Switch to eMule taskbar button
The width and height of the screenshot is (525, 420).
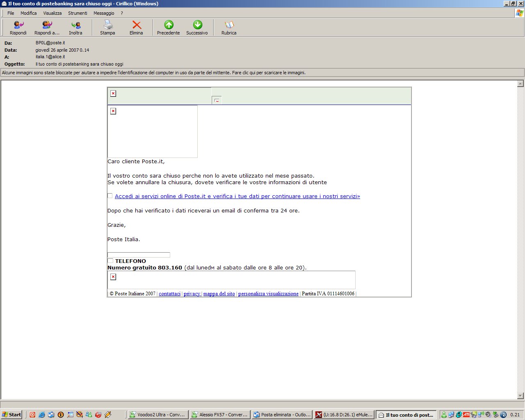(344, 415)
